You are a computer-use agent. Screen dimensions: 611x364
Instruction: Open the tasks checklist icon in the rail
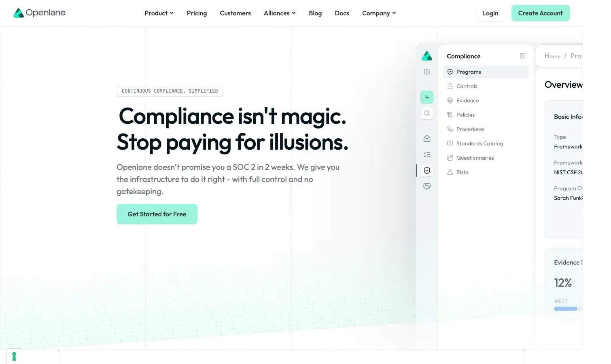point(427,154)
